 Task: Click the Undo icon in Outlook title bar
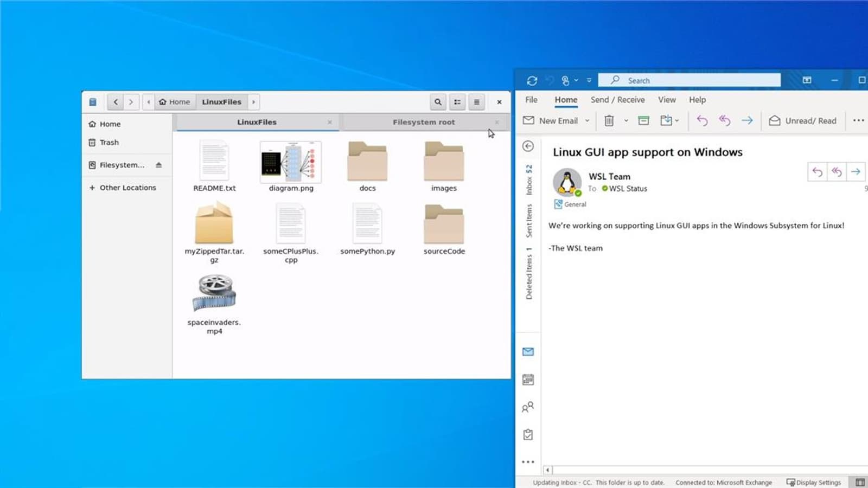pos(550,80)
